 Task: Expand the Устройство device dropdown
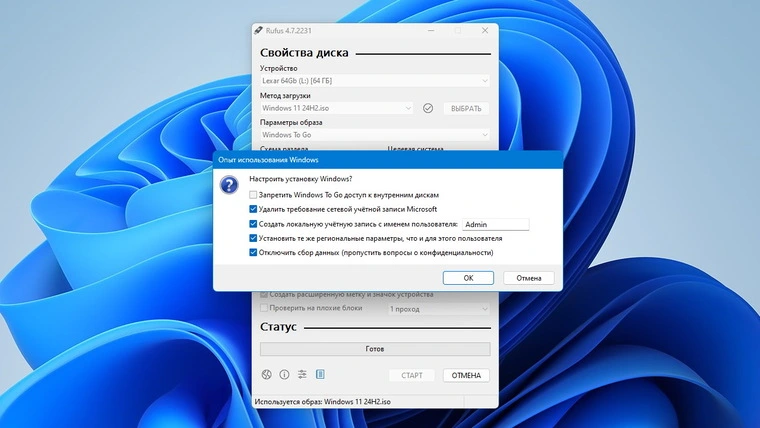click(x=375, y=80)
